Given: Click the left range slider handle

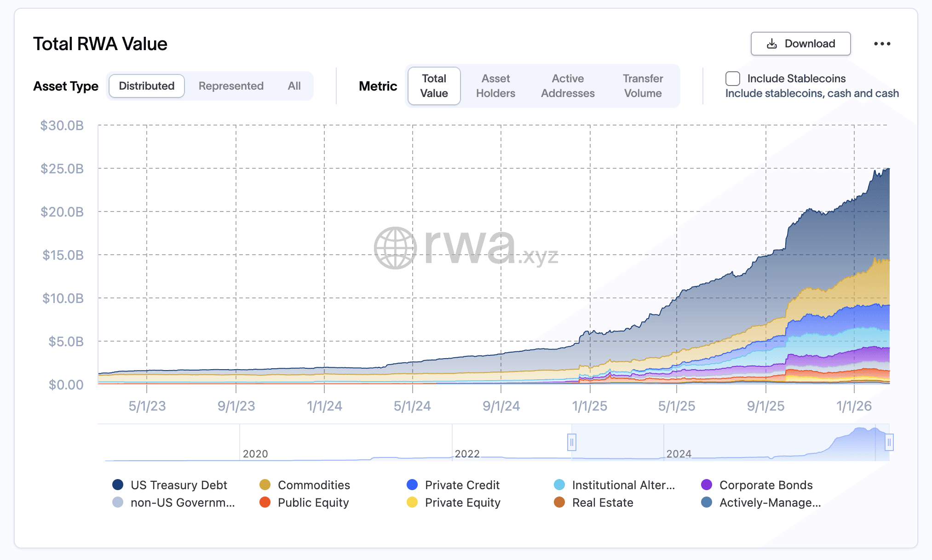Looking at the screenshot, I should tap(572, 442).
